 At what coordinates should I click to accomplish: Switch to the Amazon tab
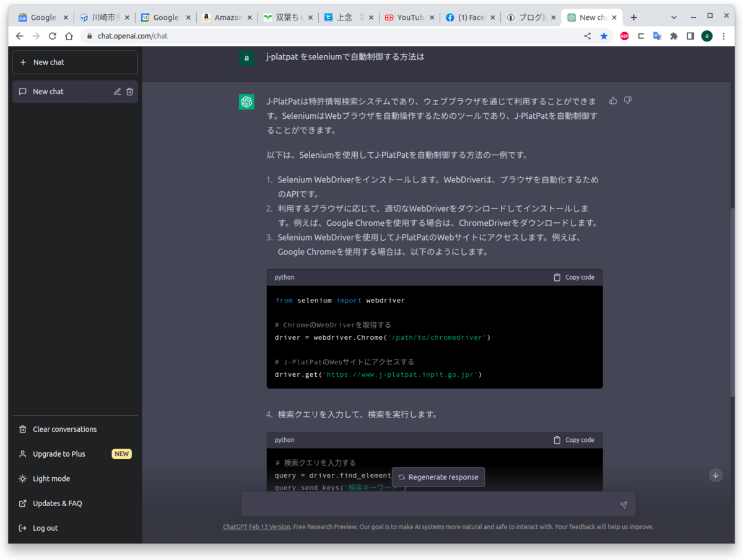[x=226, y=17]
